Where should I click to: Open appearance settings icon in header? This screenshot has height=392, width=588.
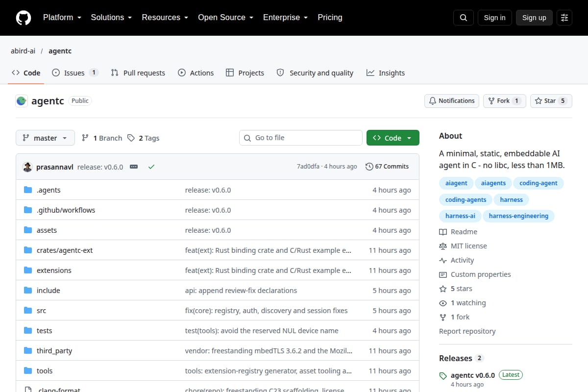(564, 18)
